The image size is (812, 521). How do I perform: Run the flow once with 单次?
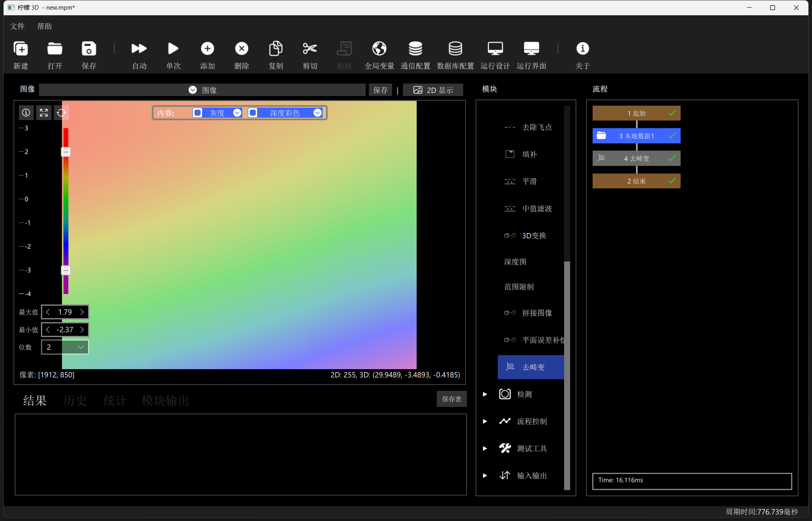click(x=173, y=49)
